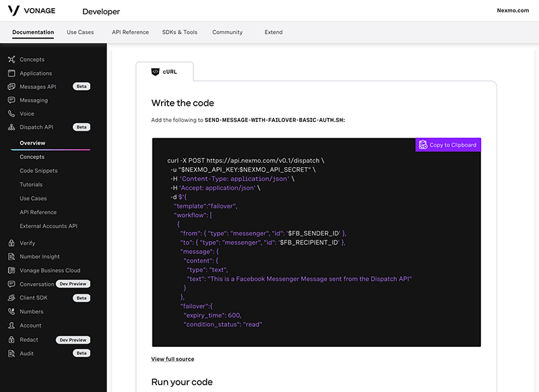Image resolution: width=539 pixels, height=392 pixels.
Task: Select the Concepts icon in the sidebar
Action: coord(12,59)
